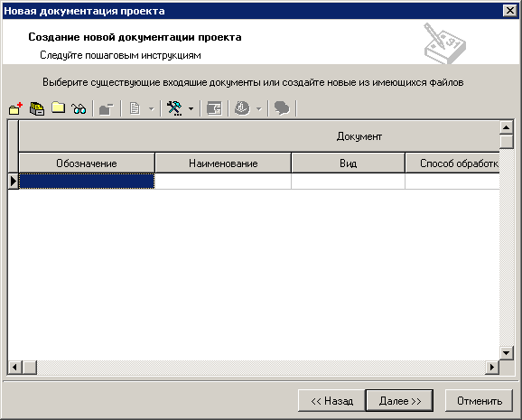Select the empty Наименование cell

pos(223,182)
